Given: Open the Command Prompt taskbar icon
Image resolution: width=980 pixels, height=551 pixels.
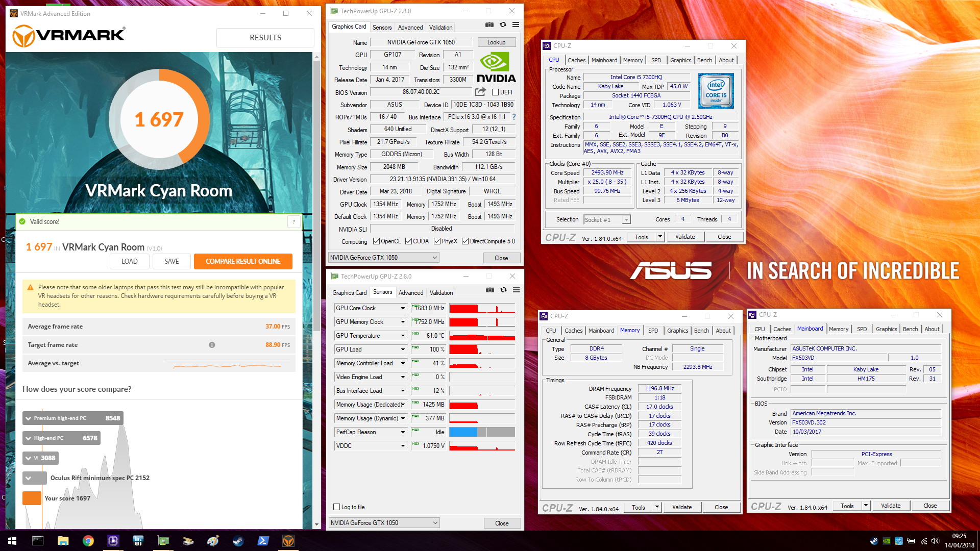Looking at the screenshot, I should tap(38, 541).
